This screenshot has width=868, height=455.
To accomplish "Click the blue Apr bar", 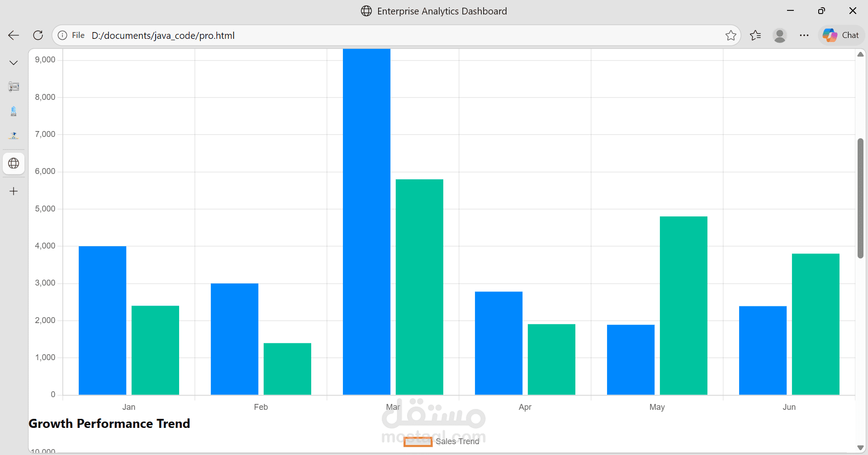I will click(498, 343).
